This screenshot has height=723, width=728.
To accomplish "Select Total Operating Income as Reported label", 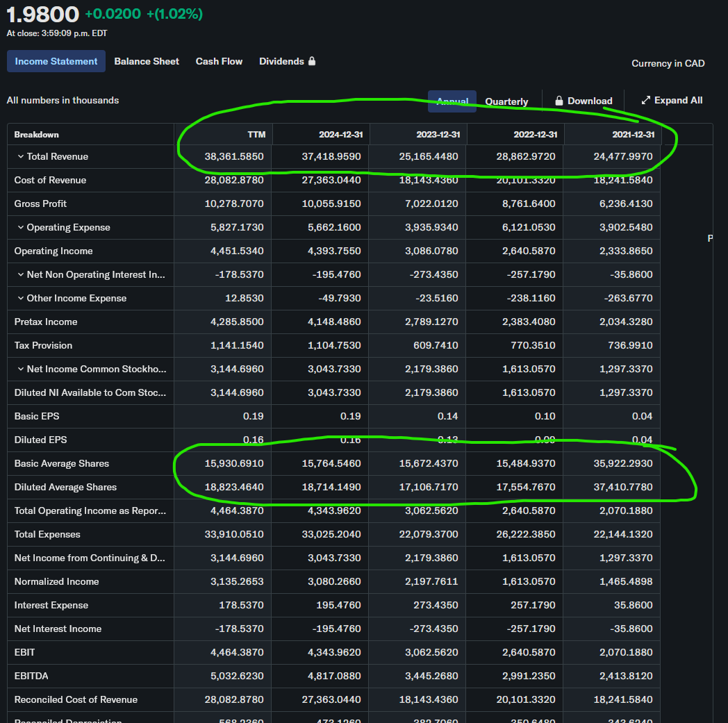I will coord(90,511).
